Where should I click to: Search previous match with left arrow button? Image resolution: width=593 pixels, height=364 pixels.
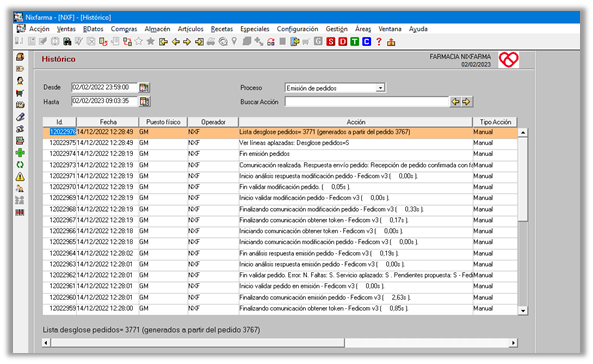[x=455, y=101]
